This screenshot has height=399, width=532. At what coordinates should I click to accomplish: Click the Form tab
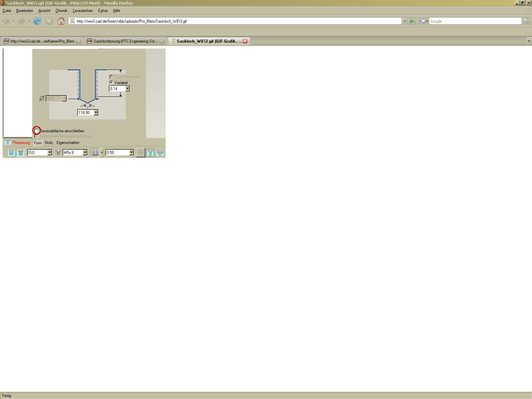38,143
